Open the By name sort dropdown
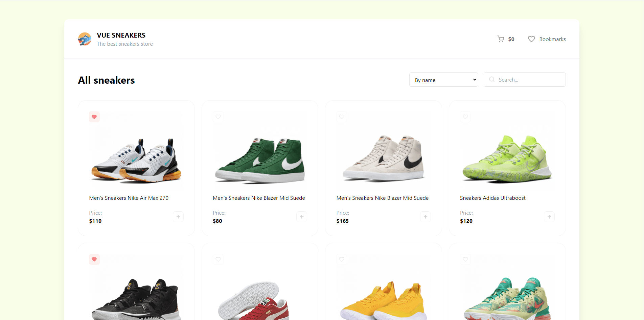This screenshot has height=320, width=644. [x=444, y=80]
